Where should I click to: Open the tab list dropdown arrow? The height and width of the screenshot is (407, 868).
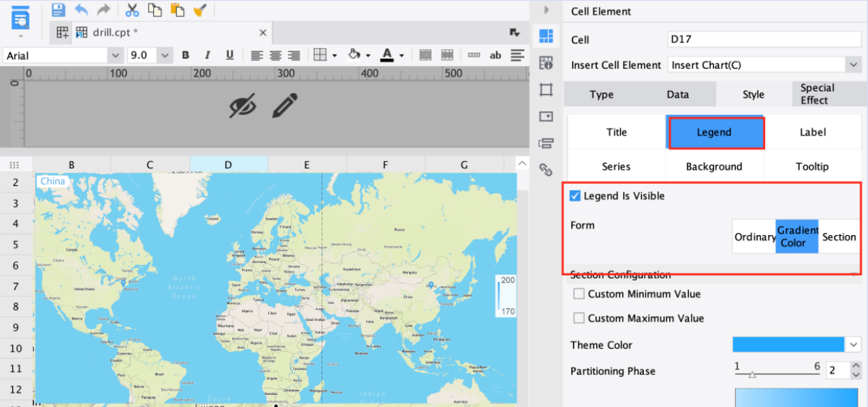click(515, 32)
